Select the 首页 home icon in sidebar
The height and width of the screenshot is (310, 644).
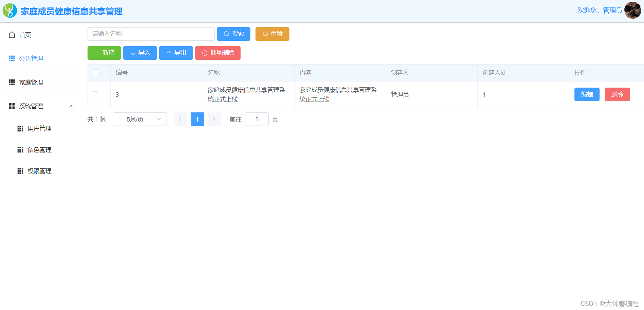11,34
